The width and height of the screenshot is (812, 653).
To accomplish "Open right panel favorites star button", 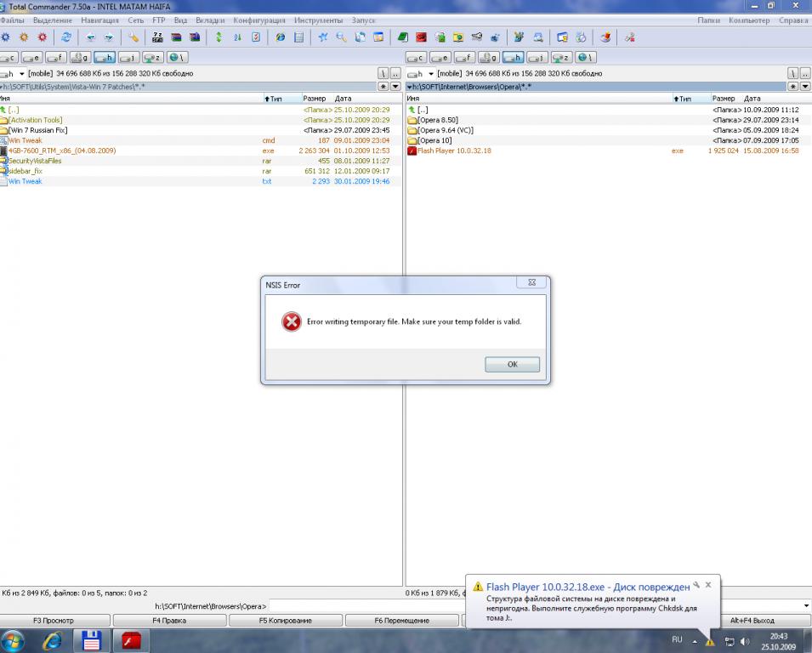I will point(792,87).
